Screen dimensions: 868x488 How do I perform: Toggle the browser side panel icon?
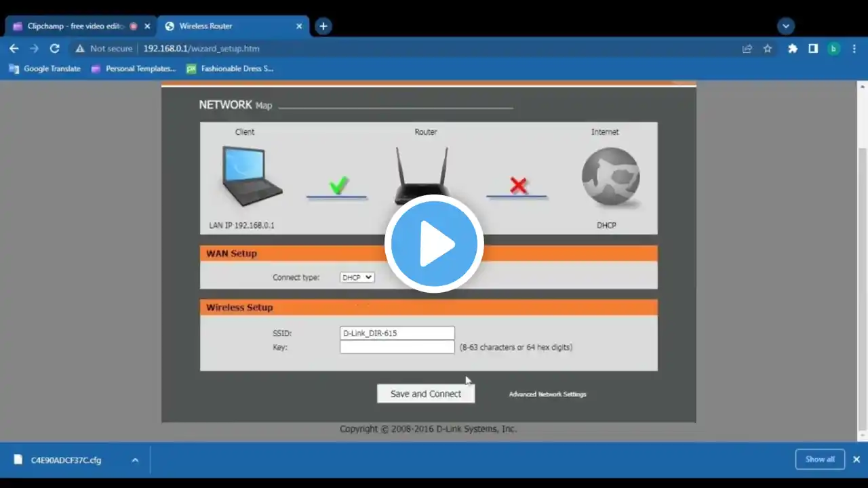(x=813, y=48)
